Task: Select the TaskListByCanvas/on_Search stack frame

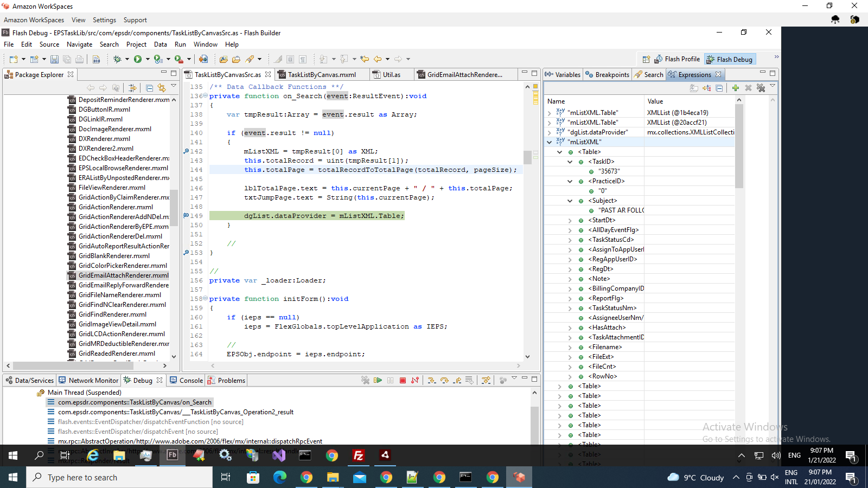Action: [x=135, y=402]
